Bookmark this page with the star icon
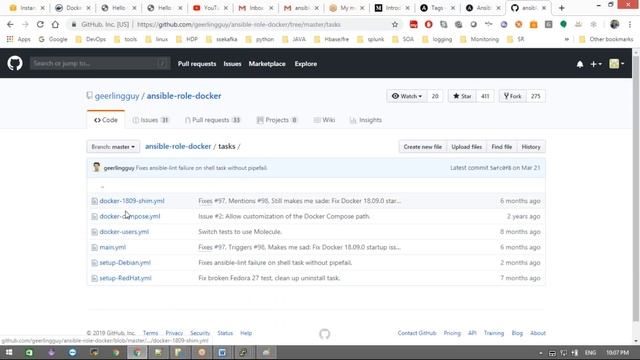The width and height of the screenshot is (640, 360). 395,24
